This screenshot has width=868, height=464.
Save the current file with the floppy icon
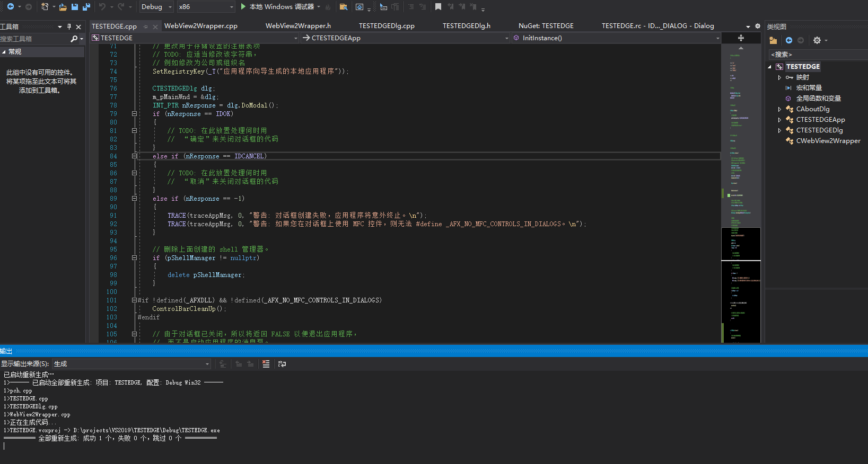pyautogui.click(x=75, y=6)
